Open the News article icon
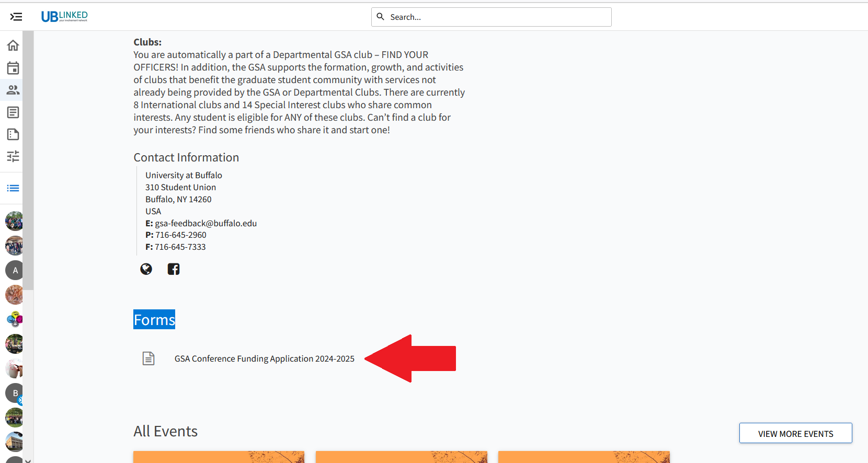Viewport: 868px width, 463px height. click(13, 112)
